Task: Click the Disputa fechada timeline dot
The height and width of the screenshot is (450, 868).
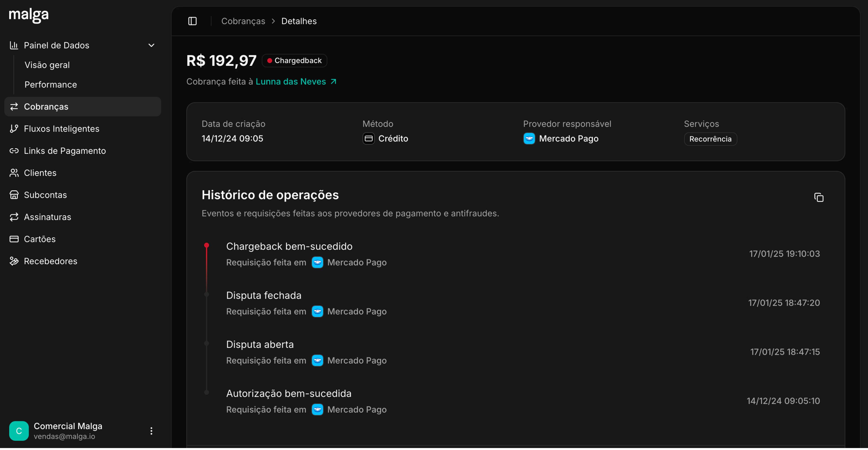Action: [x=207, y=295]
